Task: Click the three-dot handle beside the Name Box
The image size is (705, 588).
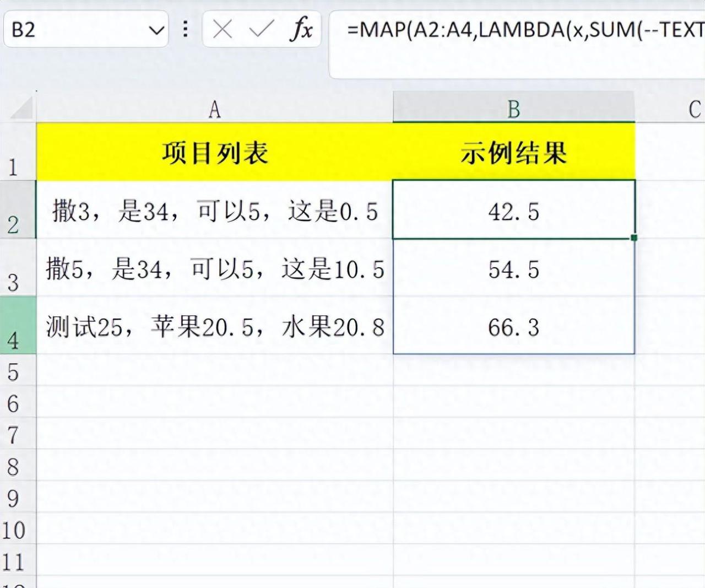Action: coord(186,29)
